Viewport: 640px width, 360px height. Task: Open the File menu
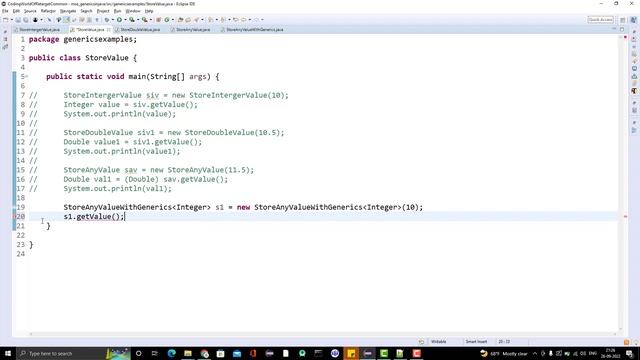click(x=5, y=11)
